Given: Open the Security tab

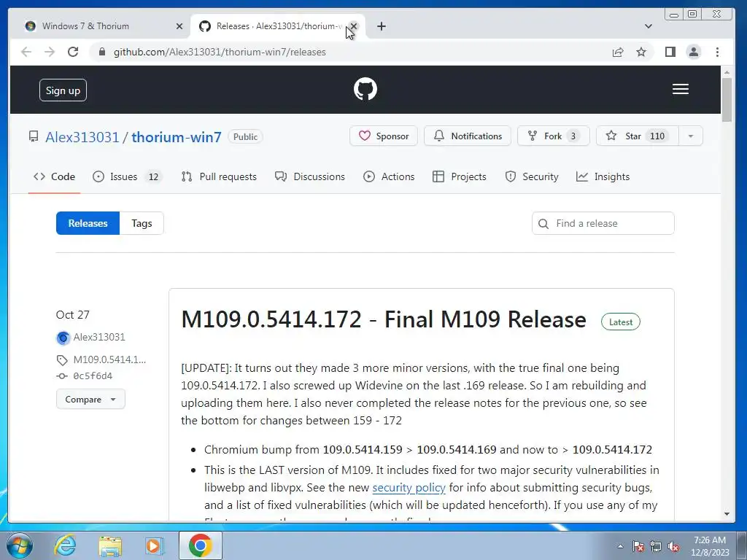Looking at the screenshot, I should [x=532, y=176].
